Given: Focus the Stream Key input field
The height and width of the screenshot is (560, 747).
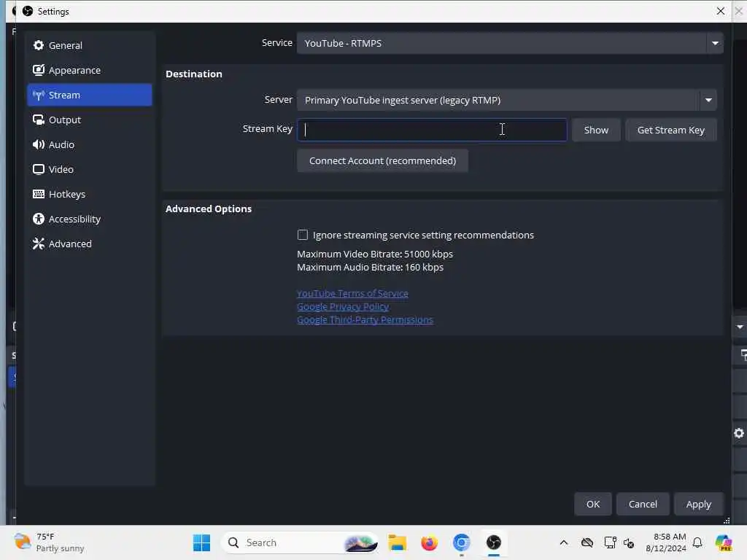Looking at the screenshot, I should 432,130.
